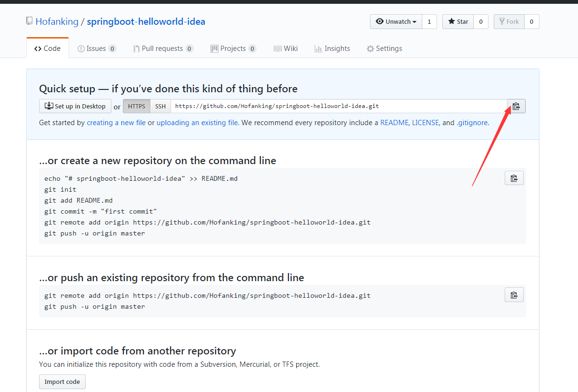The image size is (578, 392).
Task: Star this repository
Action: [458, 21]
